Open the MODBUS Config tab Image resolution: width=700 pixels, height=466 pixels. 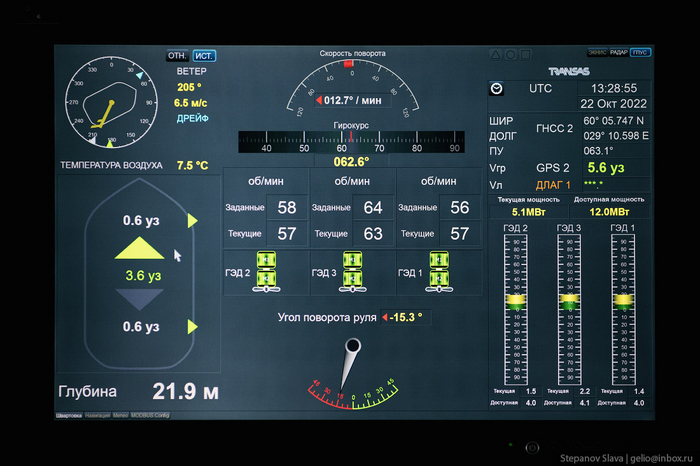point(150,414)
